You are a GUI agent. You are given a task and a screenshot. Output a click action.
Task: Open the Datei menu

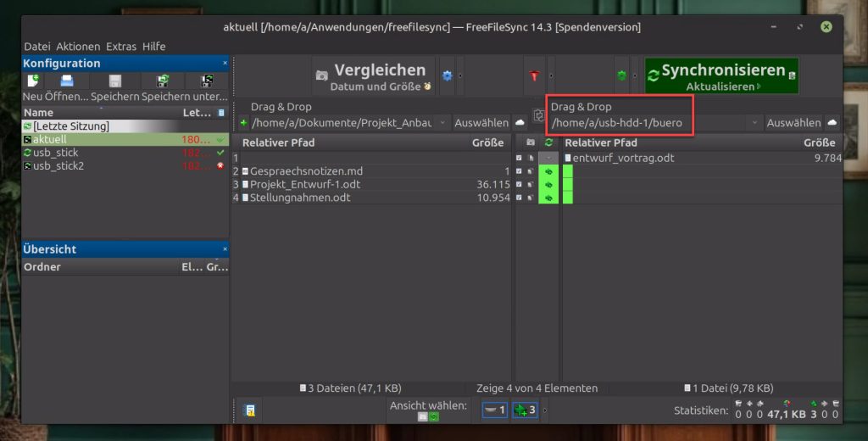pos(36,47)
